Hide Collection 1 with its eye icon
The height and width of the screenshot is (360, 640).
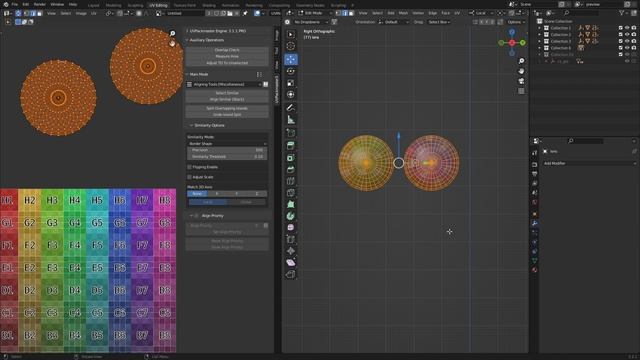627,28
